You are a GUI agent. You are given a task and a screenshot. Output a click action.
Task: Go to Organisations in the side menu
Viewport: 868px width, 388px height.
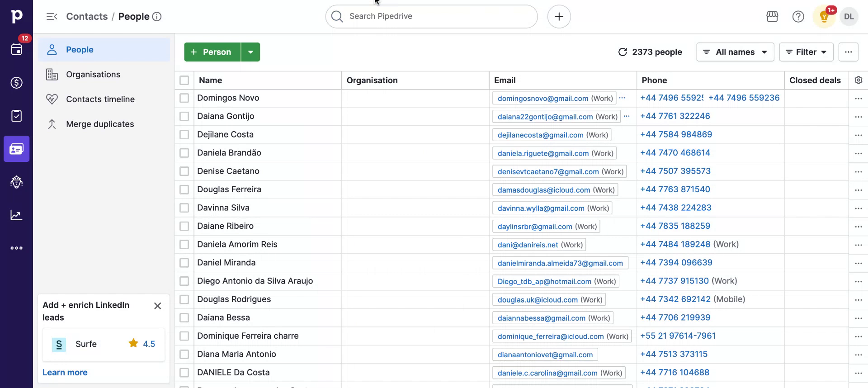coord(93,75)
